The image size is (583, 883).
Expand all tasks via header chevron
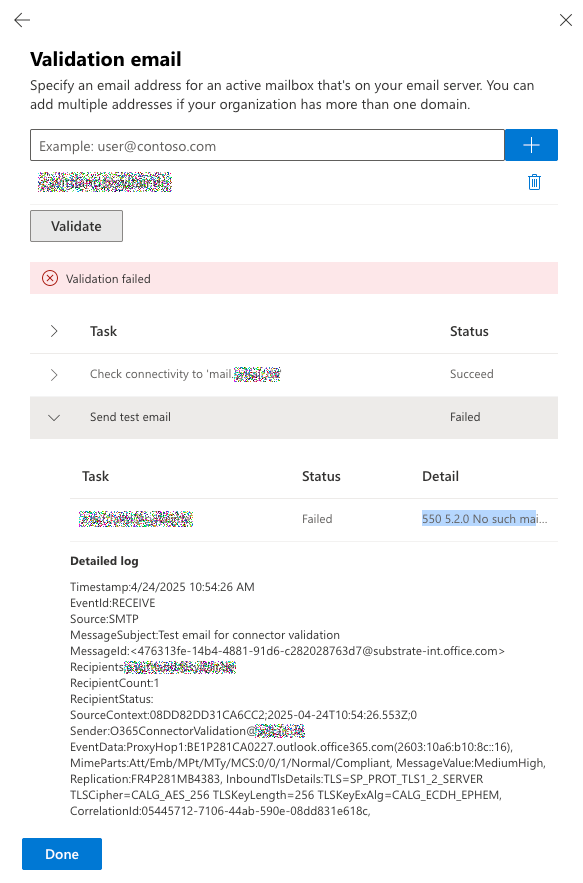pos(54,331)
